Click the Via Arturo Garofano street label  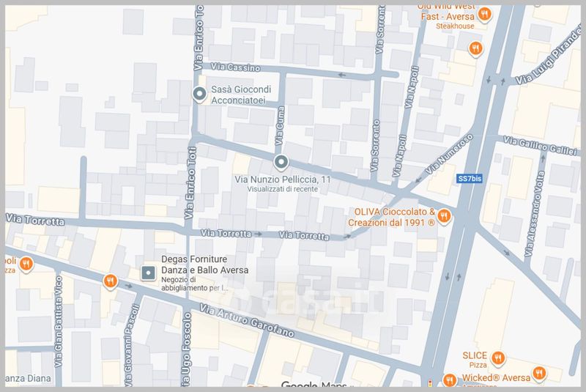click(x=247, y=321)
